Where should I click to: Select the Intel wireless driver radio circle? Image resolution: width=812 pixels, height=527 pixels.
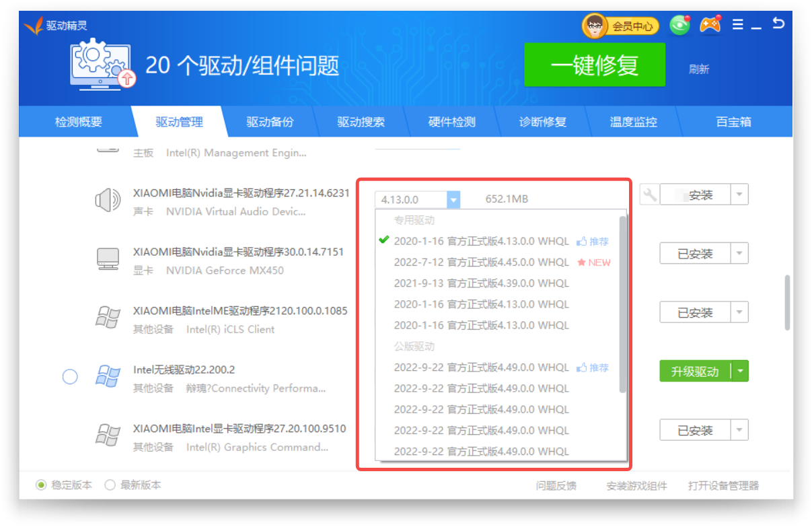pos(70,376)
